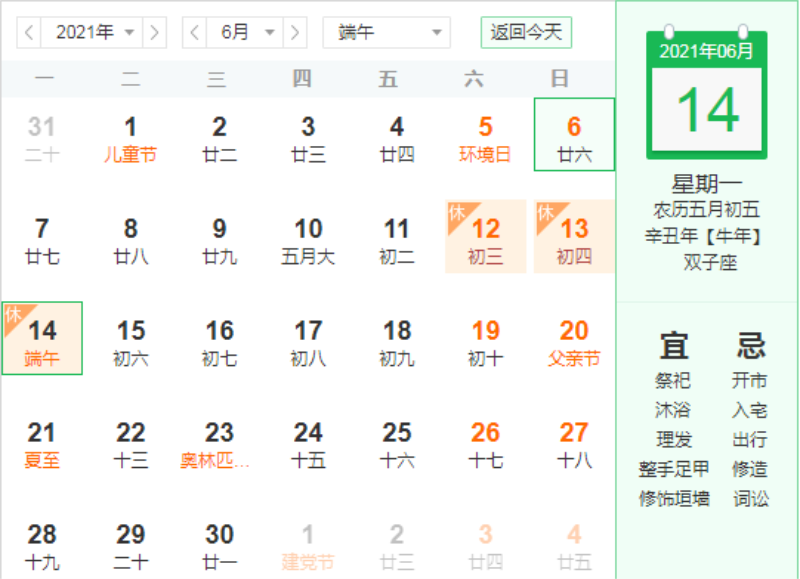
Task: Select June 13 rest day cell
Action: 574,237
